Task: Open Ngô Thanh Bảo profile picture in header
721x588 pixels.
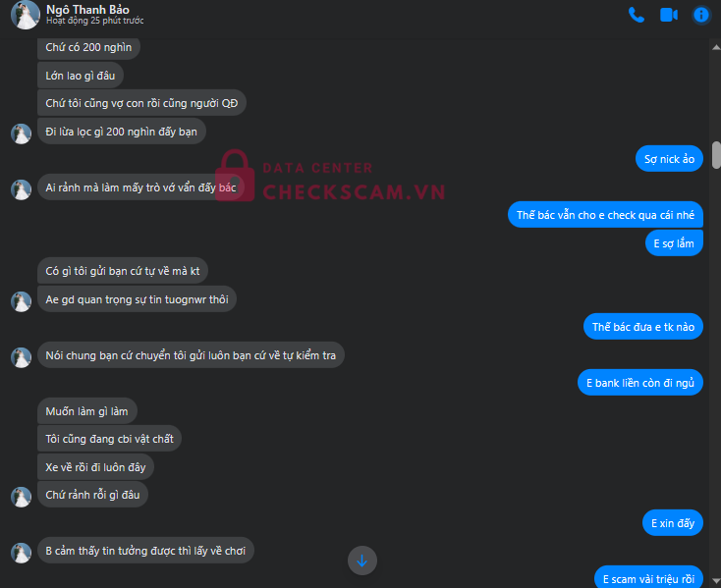Action: 26,15
